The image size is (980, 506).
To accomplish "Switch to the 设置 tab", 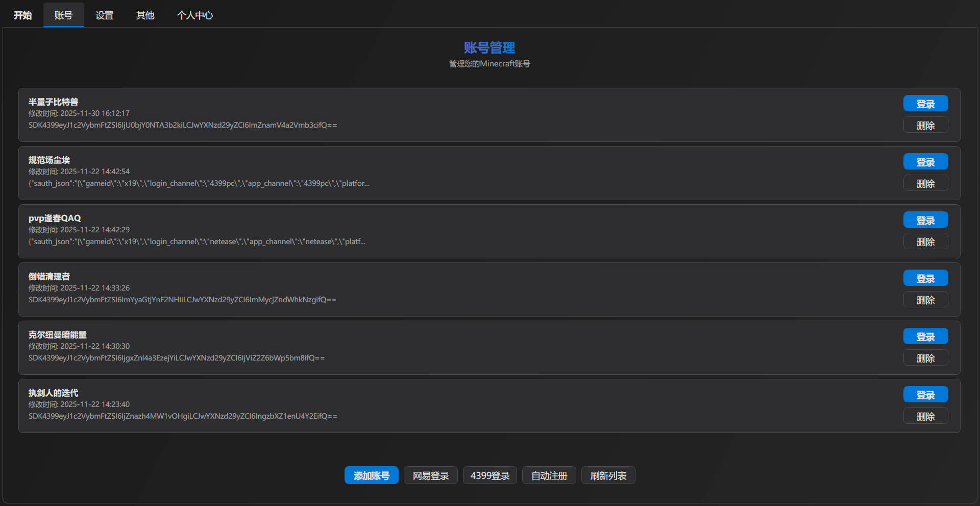I will 104,15.
